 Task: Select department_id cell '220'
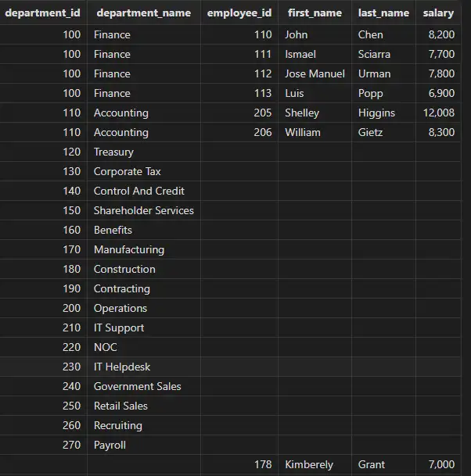click(x=43, y=347)
